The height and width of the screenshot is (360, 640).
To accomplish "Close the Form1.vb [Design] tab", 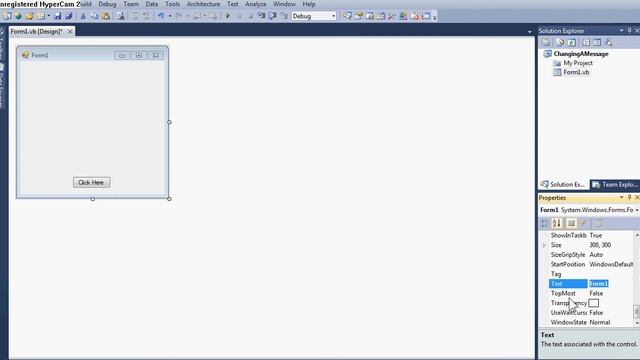I will 70,31.
